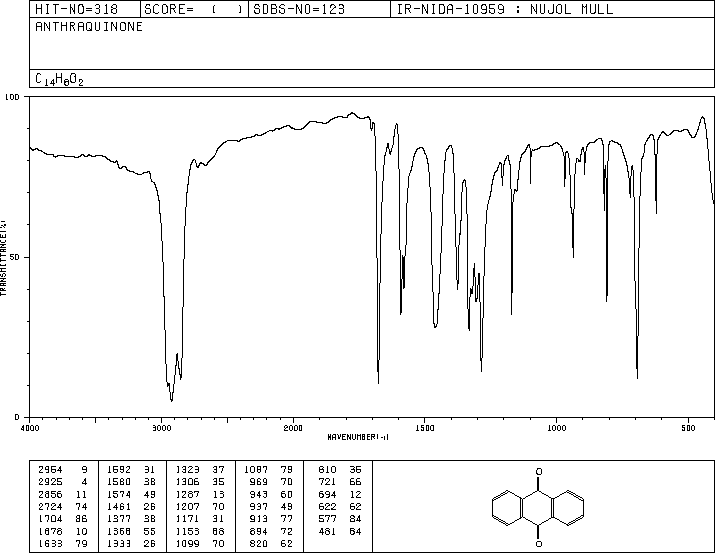Select the SCORE= field in header

click(x=194, y=9)
